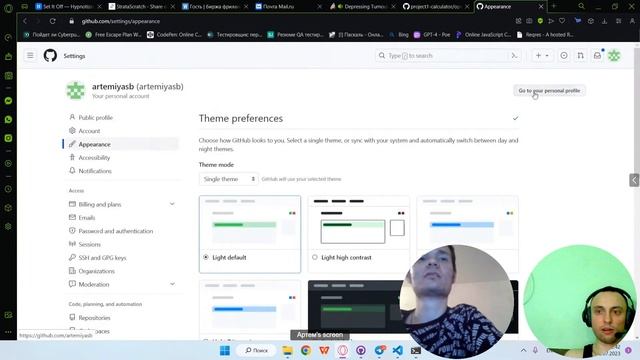Viewport: 640px width, 360px height.
Task: Open the GitHub global navigation hamburger menu
Action: pos(30,56)
